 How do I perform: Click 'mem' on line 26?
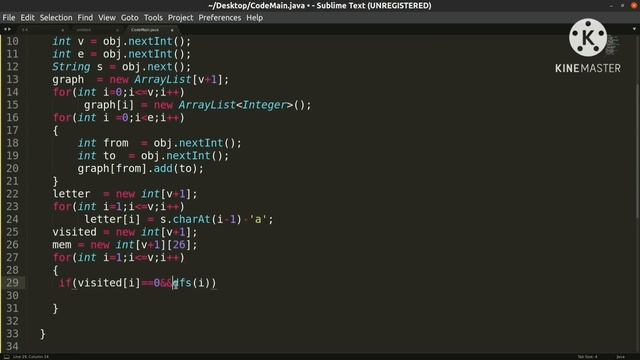62,244
